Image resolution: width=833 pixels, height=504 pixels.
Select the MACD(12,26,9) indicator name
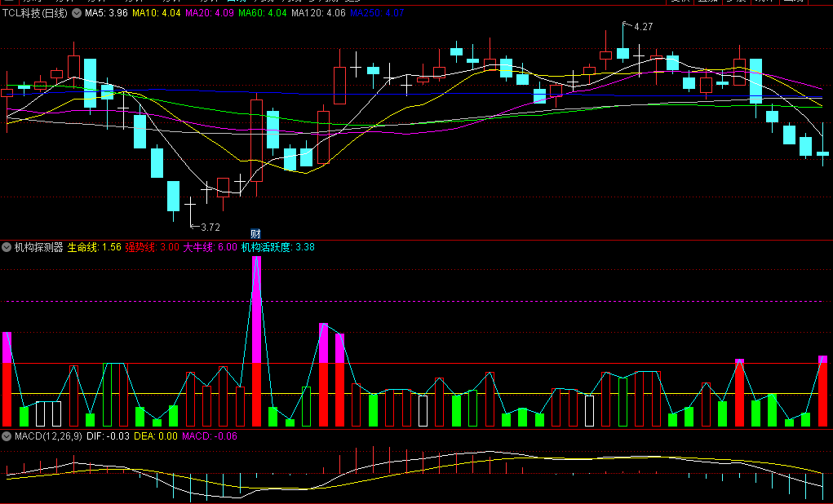48,436
